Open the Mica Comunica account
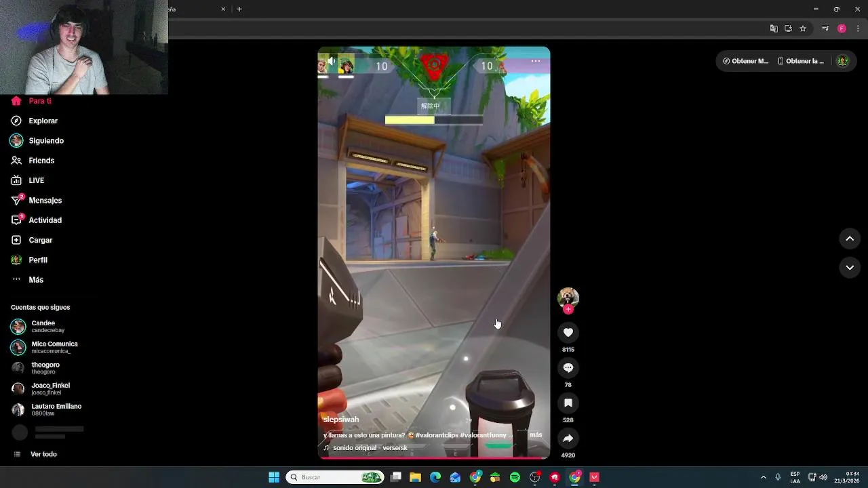The height and width of the screenshot is (488, 868). (x=45, y=347)
